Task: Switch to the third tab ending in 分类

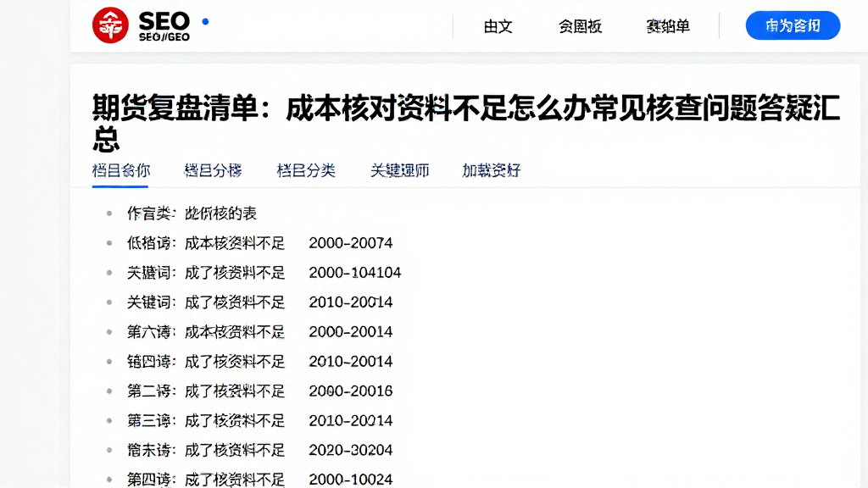Action: (306, 170)
